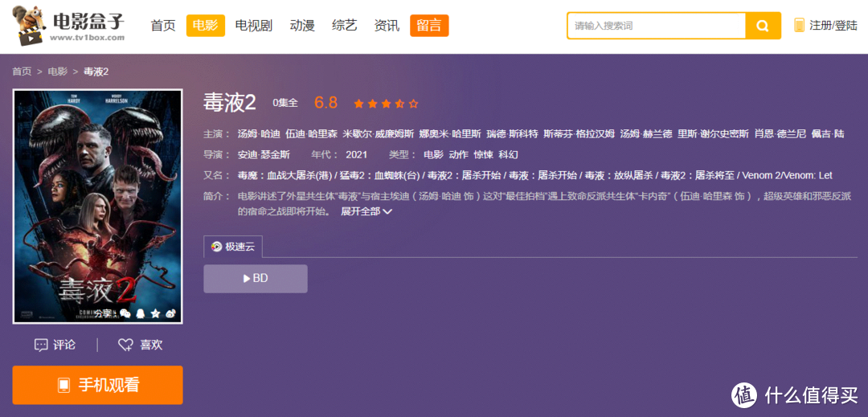Share to QQ penguin icon on poster
This screenshot has height=417, width=868.
pos(140,313)
